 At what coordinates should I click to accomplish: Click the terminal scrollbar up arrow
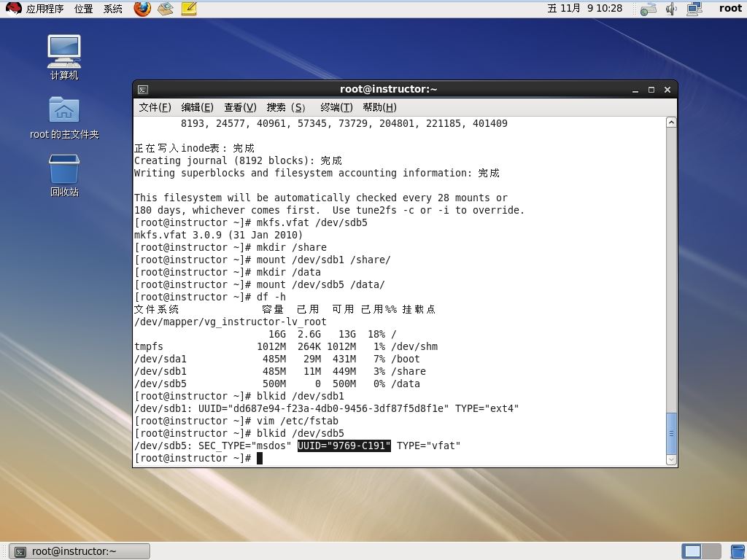(x=671, y=122)
